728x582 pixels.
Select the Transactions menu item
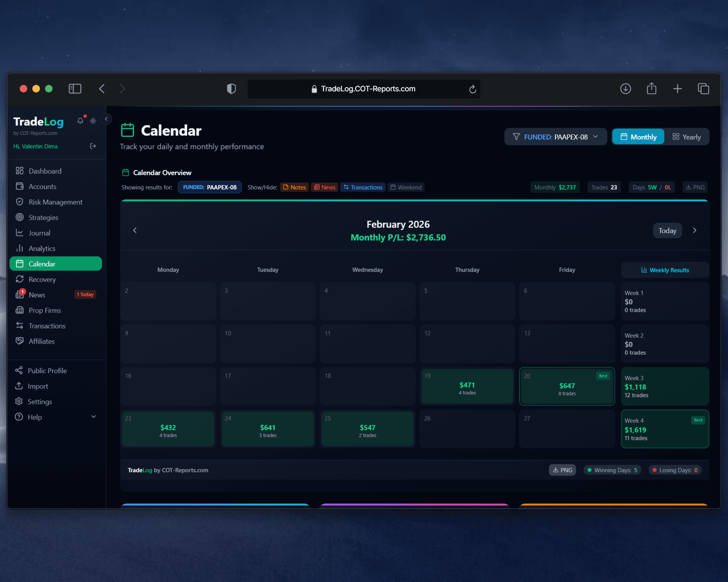point(47,326)
